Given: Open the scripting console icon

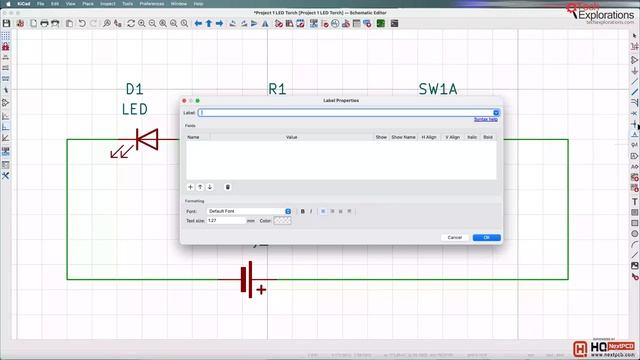Looking at the screenshot, I should point(394,24).
